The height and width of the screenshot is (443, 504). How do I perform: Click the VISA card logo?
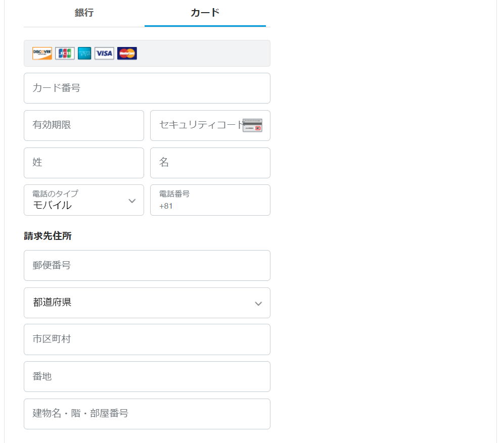pos(104,54)
